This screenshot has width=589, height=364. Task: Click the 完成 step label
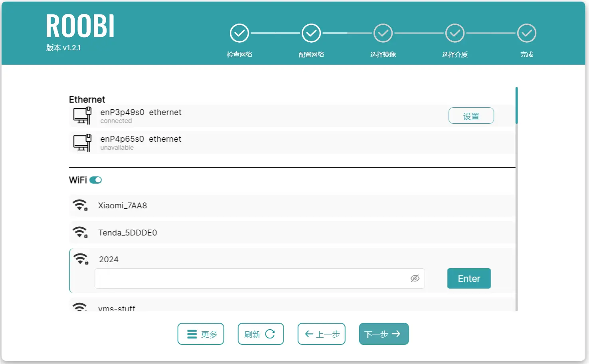[x=527, y=54]
